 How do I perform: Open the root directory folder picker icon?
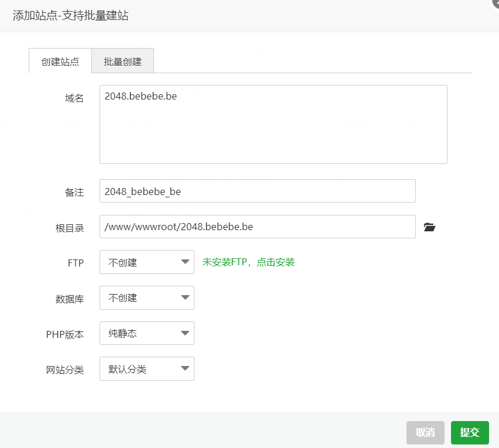pos(429,227)
